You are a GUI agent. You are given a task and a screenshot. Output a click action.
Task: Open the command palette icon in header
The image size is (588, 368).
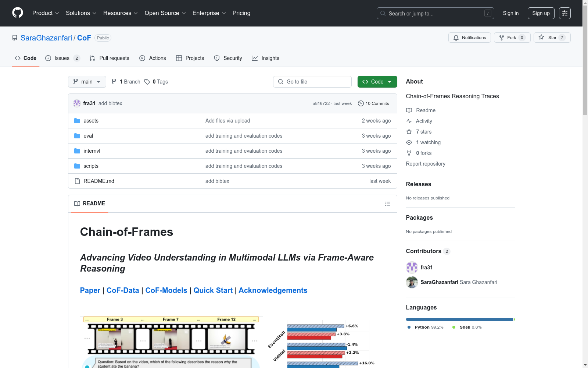[x=565, y=13]
